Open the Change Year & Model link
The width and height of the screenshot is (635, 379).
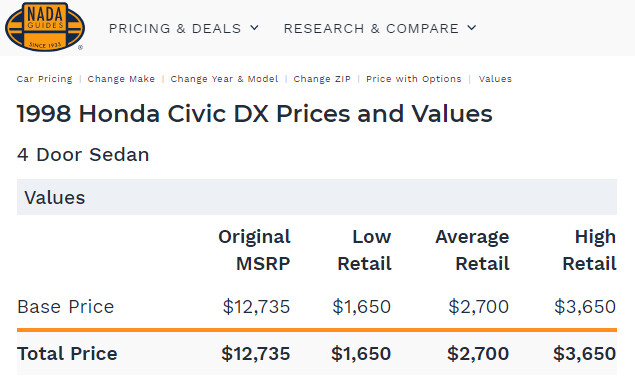tap(224, 79)
